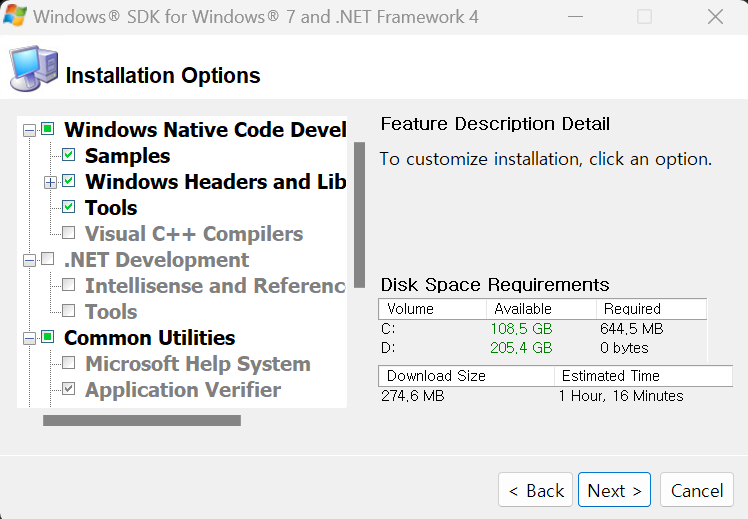Collapse the Common Utilities node
The height and width of the screenshot is (519, 748).
(30, 339)
